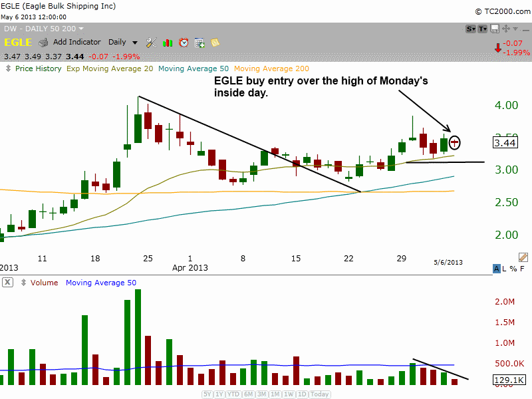Screen dimensions: 532x399
Task: Click the 2.0M volume axis label
Action: coord(505,302)
